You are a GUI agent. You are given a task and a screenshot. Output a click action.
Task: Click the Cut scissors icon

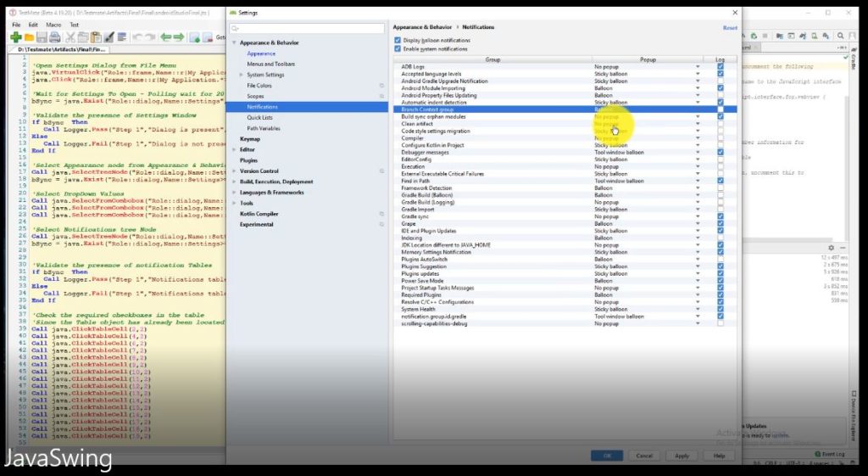pos(70,37)
